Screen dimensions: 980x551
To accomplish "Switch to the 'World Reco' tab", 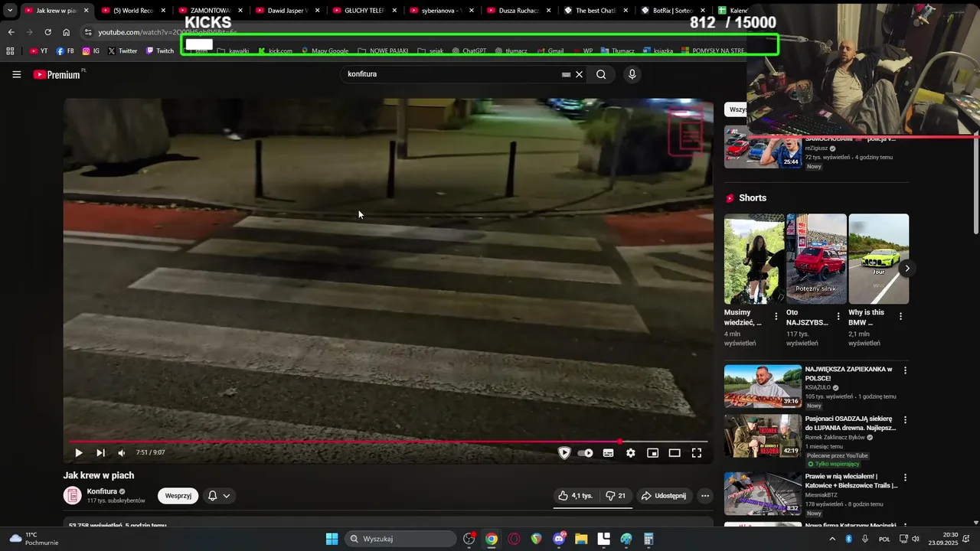I will coord(133,11).
